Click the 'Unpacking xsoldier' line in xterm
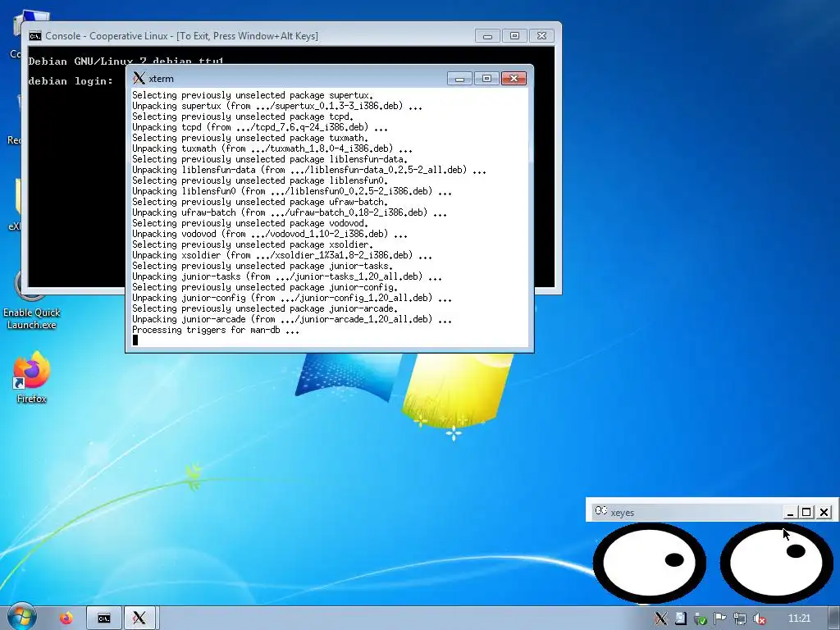 click(282, 255)
